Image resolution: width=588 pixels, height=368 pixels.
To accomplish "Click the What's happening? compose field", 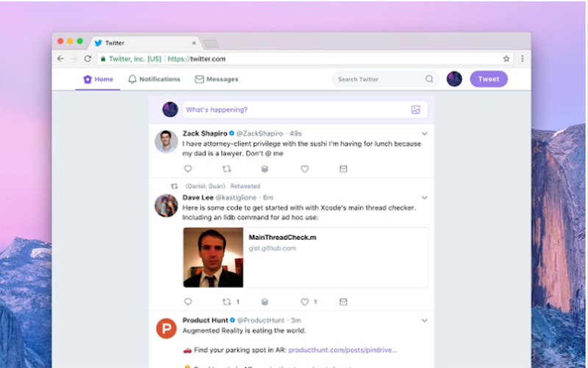I will [x=294, y=110].
